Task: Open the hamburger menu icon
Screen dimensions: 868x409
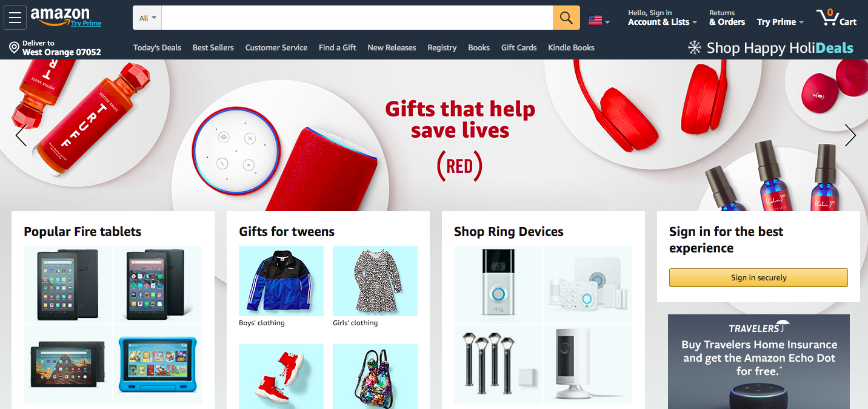Action: (x=15, y=18)
